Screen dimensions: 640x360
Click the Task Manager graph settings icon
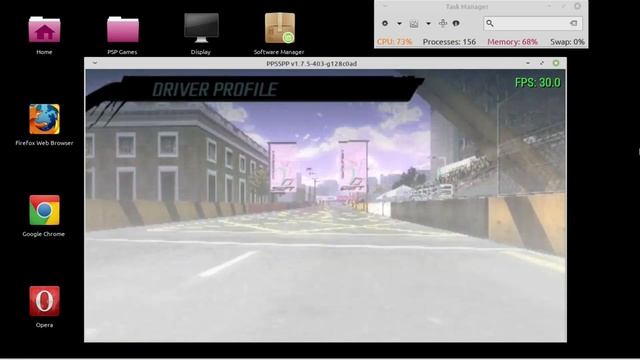[414, 24]
